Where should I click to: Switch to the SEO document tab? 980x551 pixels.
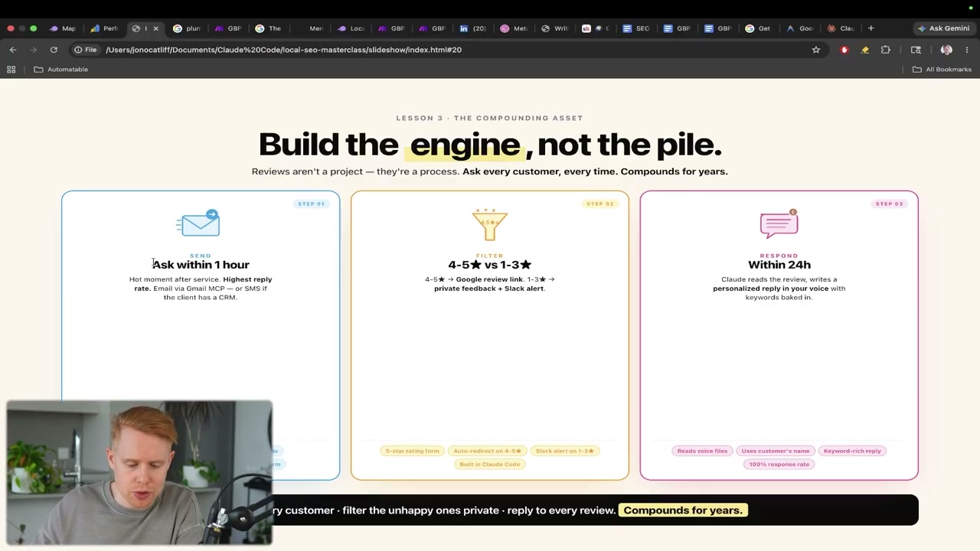637,28
